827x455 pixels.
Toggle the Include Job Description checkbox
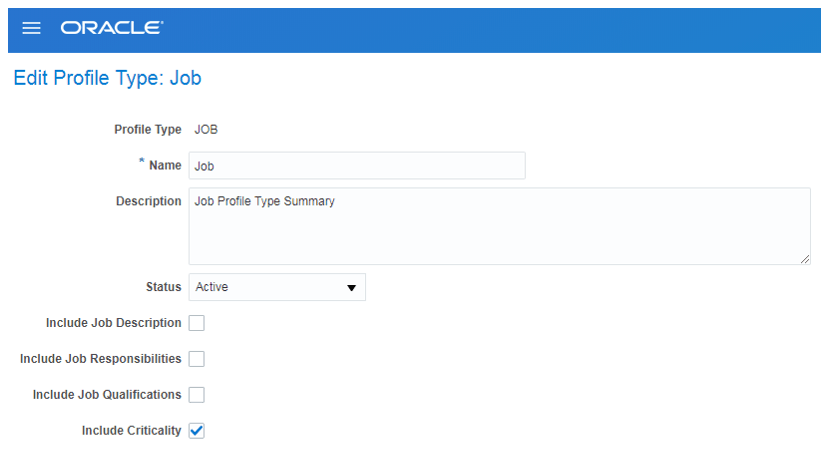pos(197,323)
